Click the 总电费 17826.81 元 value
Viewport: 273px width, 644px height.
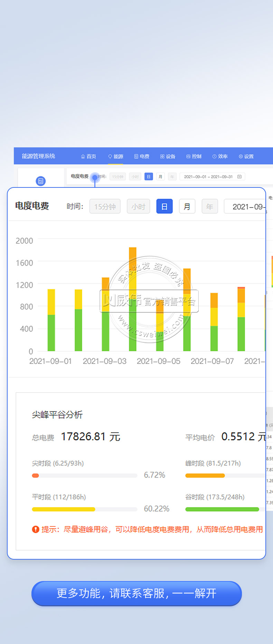point(91,437)
